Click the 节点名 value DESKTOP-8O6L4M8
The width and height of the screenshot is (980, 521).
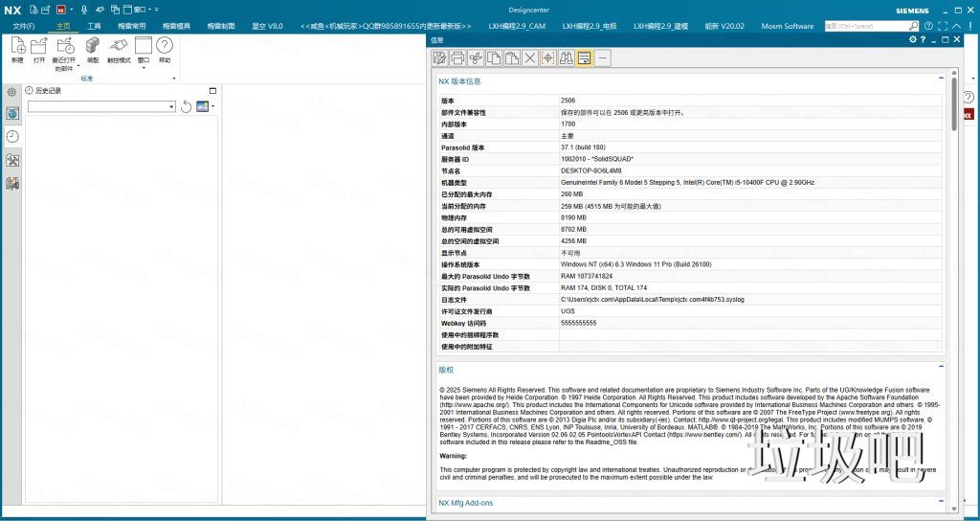pyautogui.click(x=591, y=170)
